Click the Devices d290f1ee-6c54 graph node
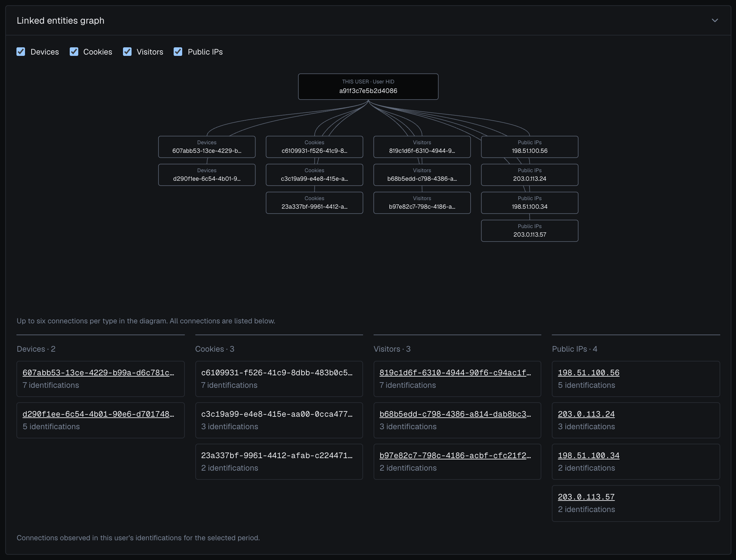This screenshot has height=560, width=736. [x=207, y=175]
